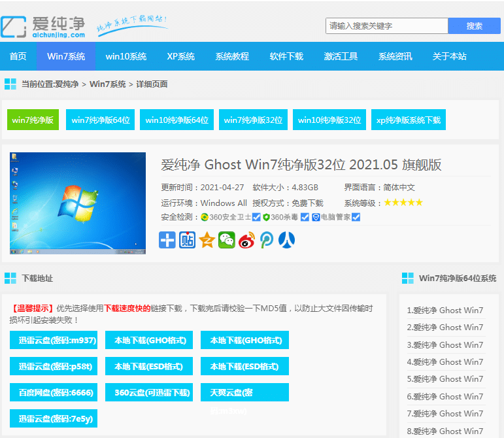Screen dimensions: 504x438
Task: Select the win10纯净版64位 category tag
Action: pyautogui.click(x=176, y=120)
